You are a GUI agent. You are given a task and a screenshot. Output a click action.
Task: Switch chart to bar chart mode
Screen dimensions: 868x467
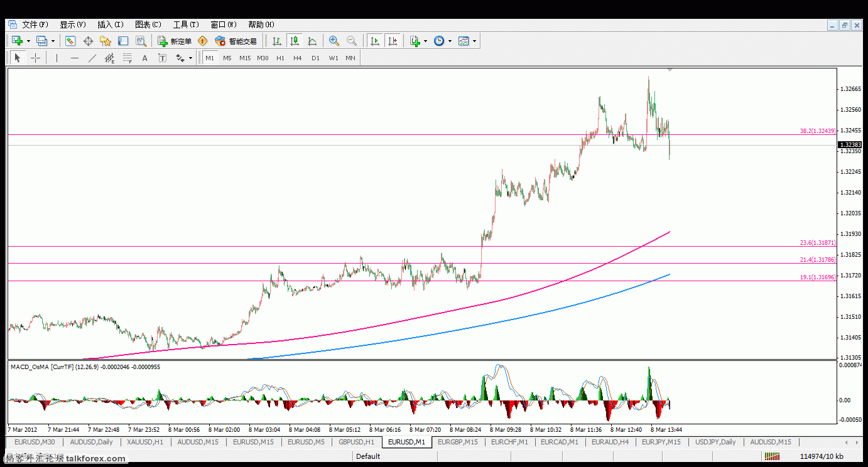[x=276, y=41]
